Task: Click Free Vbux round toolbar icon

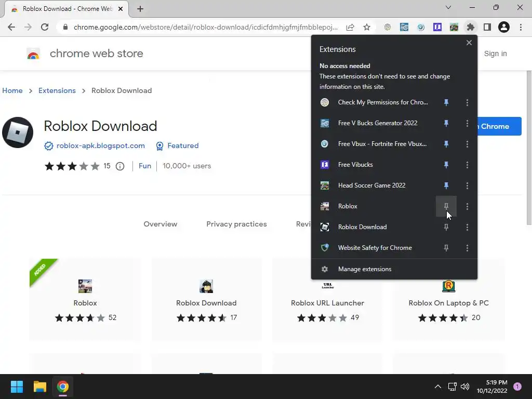Action: 421,27
